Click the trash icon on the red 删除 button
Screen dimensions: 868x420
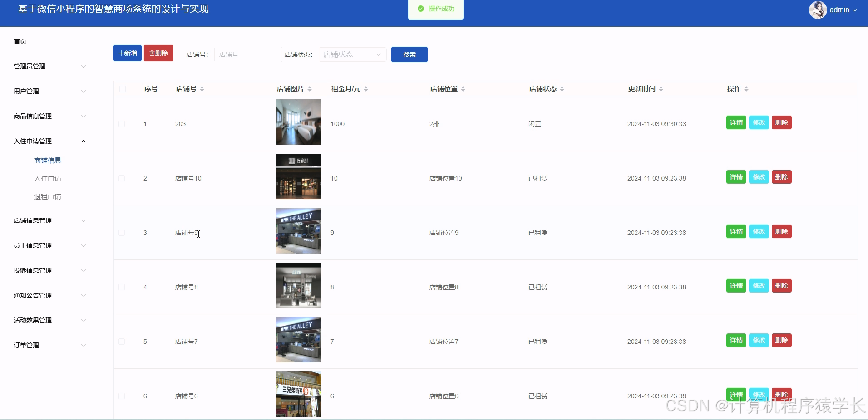[152, 53]
